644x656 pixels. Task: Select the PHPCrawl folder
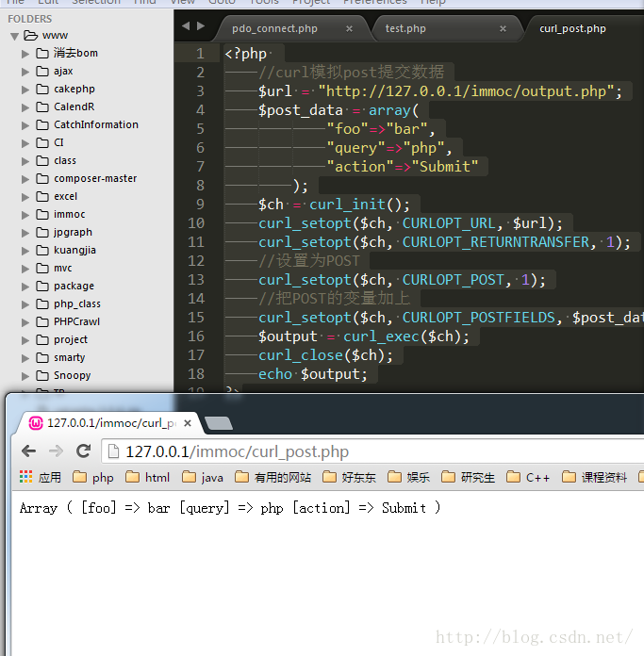pyautogui.click(x=76, y=321)
